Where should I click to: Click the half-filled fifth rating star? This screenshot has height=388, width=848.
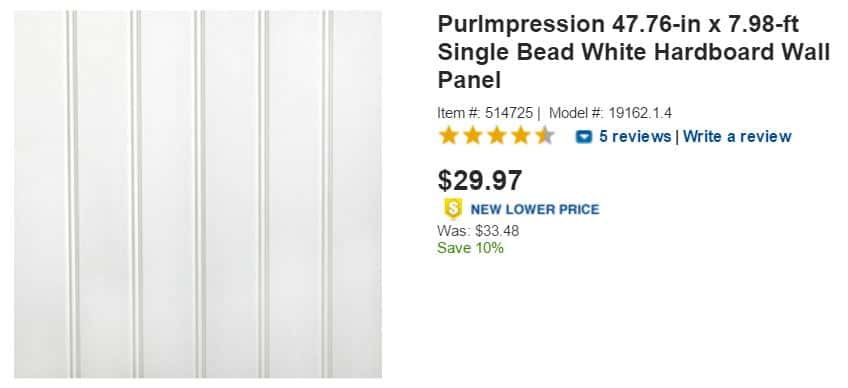click(545, 135)
